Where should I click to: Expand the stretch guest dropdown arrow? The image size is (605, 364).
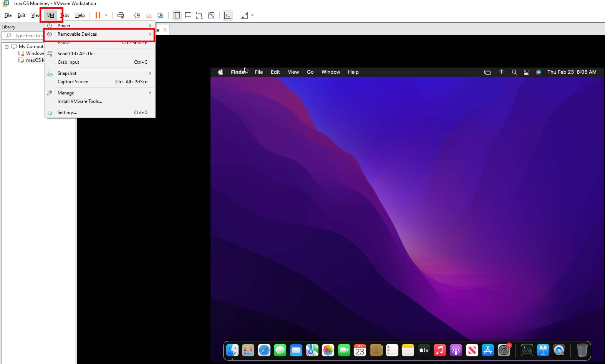pos(252,15)
